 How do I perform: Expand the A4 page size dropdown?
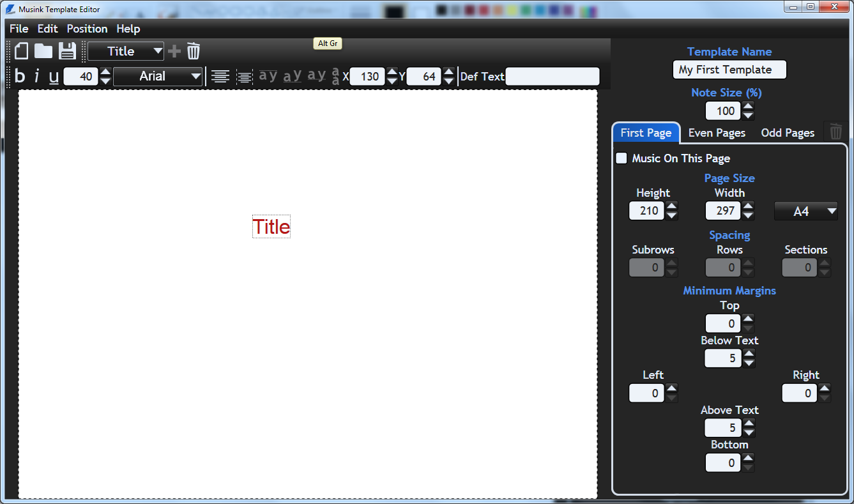point(805,211)
